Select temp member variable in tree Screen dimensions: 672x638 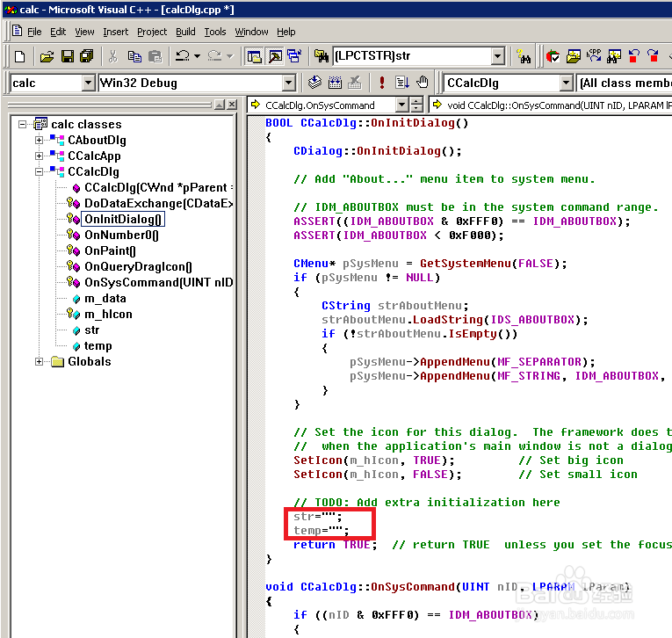click(x=98, y=346)
